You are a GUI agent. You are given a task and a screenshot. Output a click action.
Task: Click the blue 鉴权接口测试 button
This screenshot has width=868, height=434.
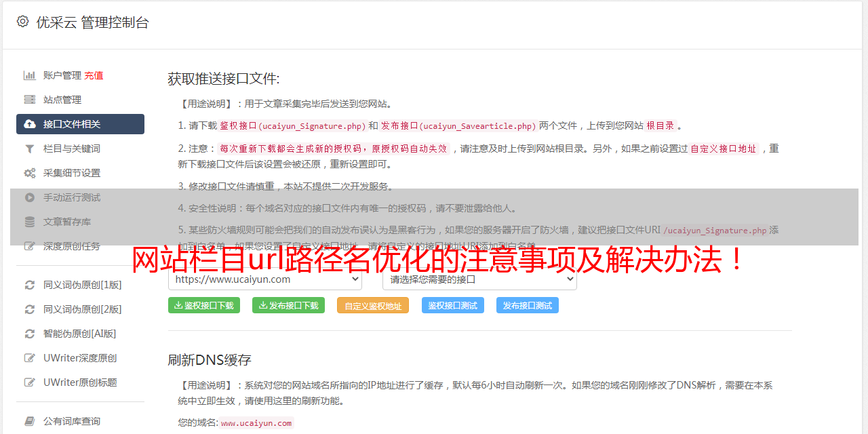pyautogui.click(x=453, y=305)
